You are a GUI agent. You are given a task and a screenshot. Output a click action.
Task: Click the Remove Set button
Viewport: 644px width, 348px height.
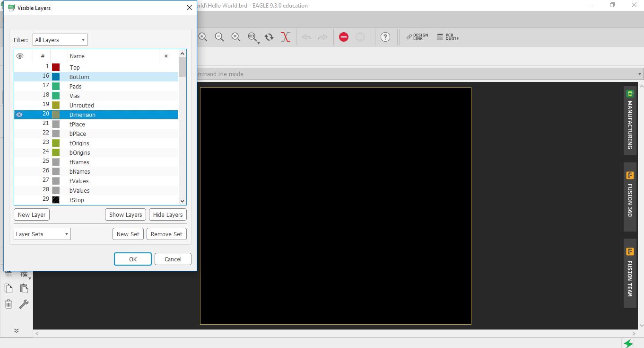pyautogui.click(x=166, y=234)
